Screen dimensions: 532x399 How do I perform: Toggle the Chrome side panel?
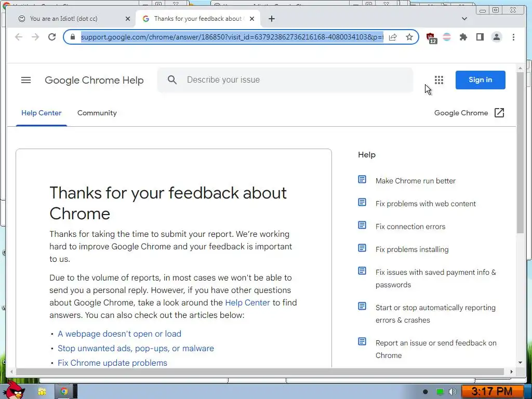tap(480, 37)
